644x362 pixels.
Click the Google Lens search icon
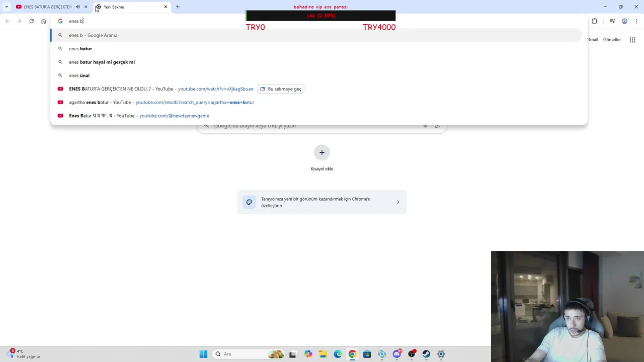point(437,126)
